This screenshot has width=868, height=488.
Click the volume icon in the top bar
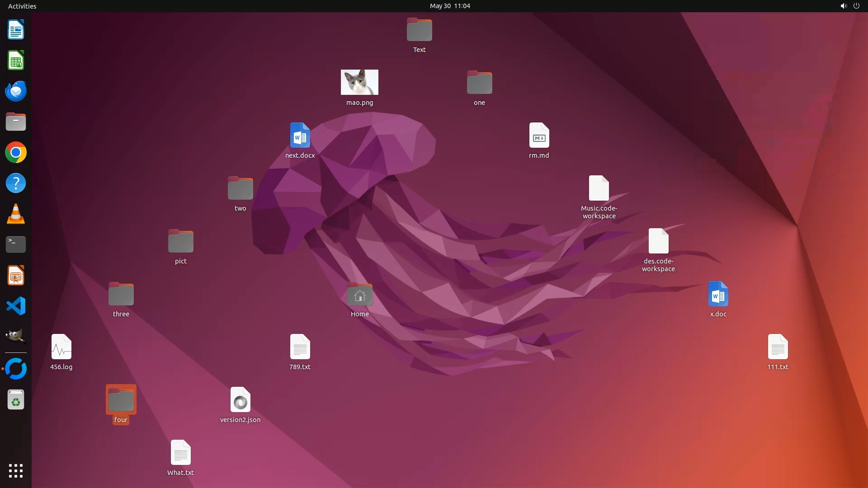[843, 6]
